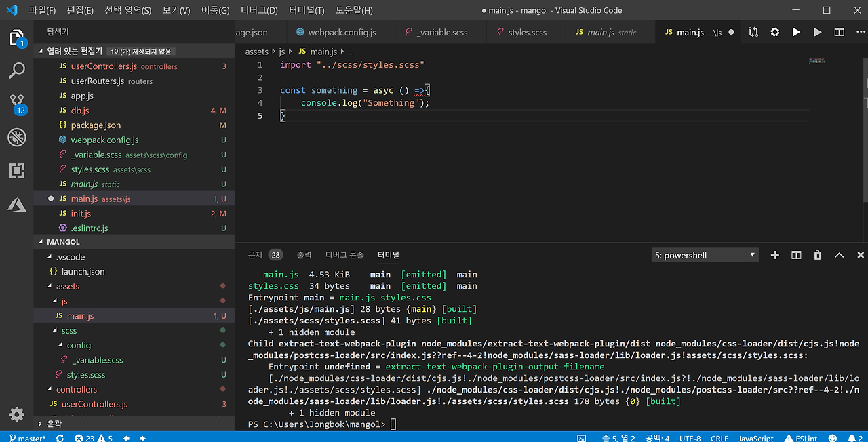Viewport: 868px width, 442px height.
Task: Open the Debug view icon
Action: click(17, 137)
